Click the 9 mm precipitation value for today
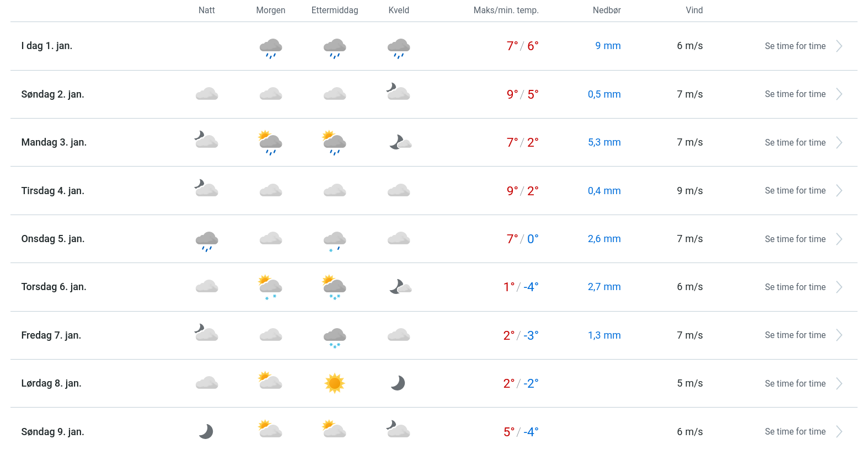The height and width of the screenshot is (455, 868). tap(608, 46)
